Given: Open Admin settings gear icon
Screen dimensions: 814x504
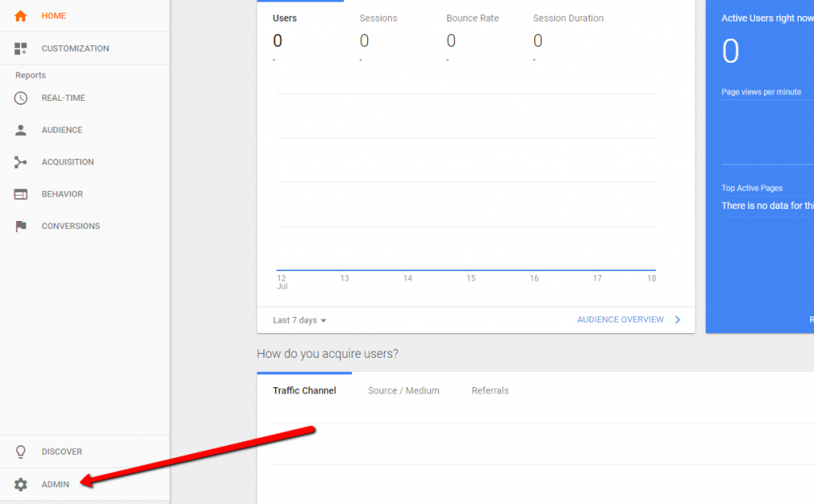Looking at the screenshot, I should click(x=21, y=484).
